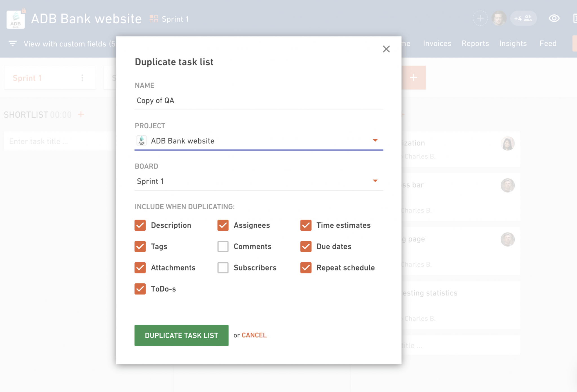Click the Duplicate Task List button
Image resolution: width=577 pixels, height=392 pixels.
181,335
